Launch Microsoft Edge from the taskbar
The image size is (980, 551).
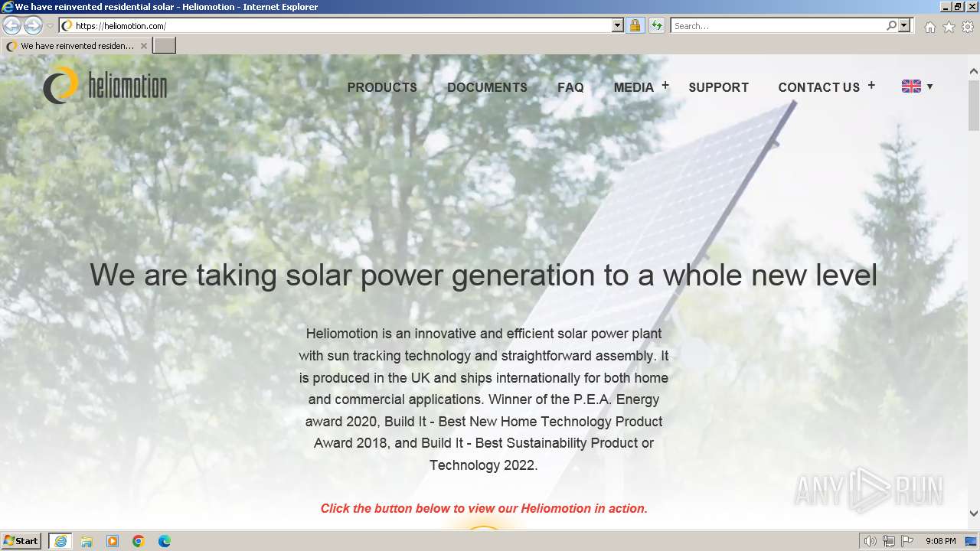(165, 541)
